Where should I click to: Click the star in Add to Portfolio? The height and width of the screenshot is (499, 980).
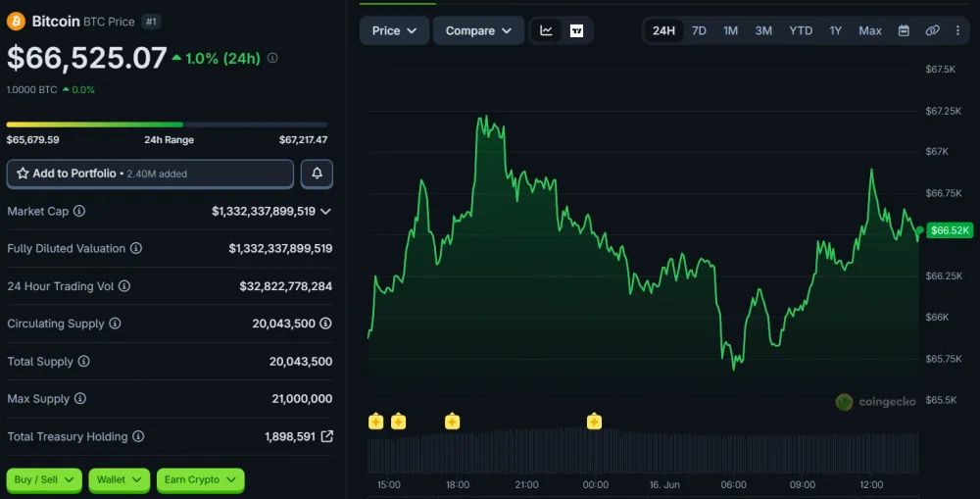click(24, 174)
